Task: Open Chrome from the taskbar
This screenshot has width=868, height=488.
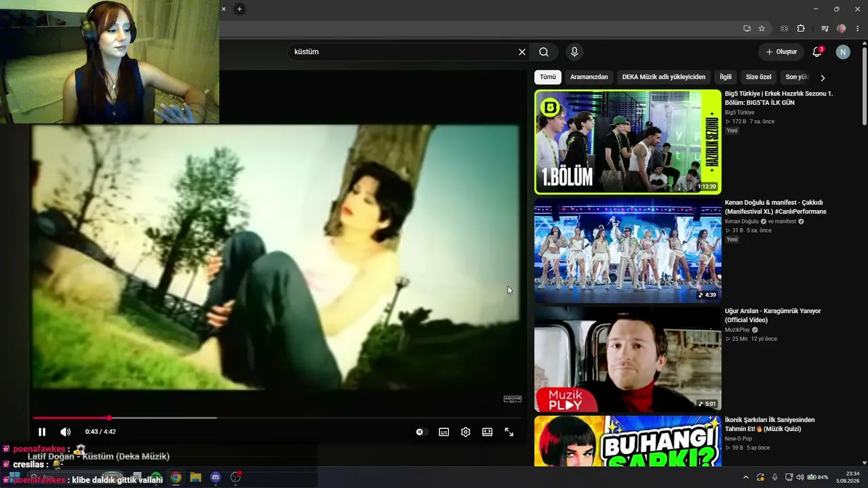Action: click(x=176, y=477)
